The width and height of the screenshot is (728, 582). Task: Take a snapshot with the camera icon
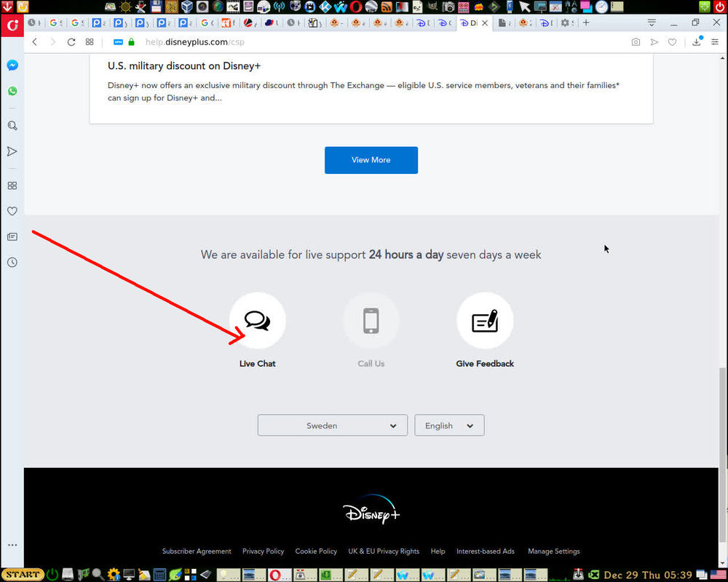pos(636,41)
